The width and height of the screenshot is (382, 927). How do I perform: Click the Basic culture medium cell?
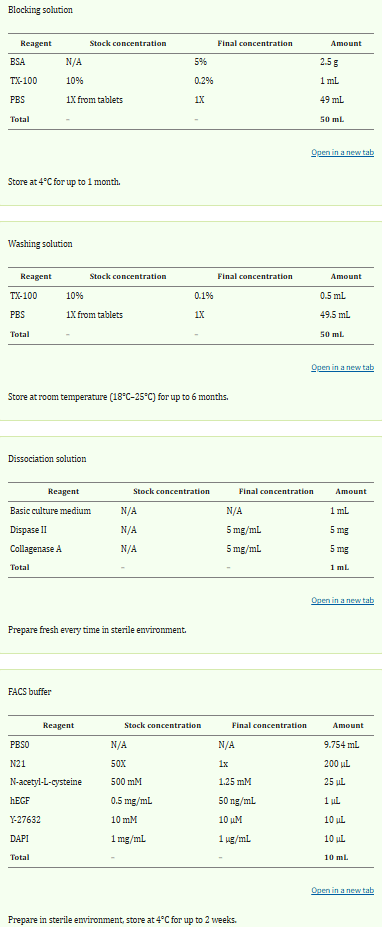click(50, 511)
